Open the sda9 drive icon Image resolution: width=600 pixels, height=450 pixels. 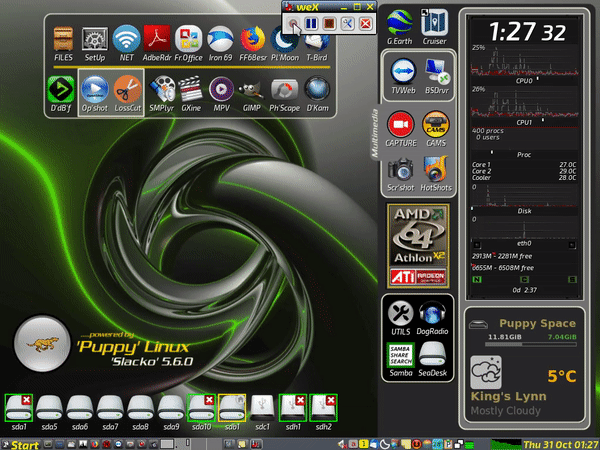click(x=171, y=408)
